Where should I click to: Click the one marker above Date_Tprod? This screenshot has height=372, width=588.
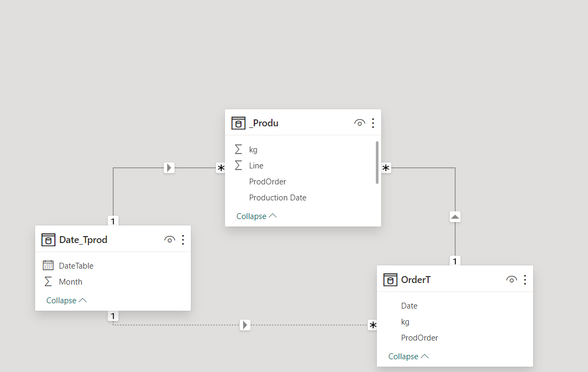click(x=113, y=221)
